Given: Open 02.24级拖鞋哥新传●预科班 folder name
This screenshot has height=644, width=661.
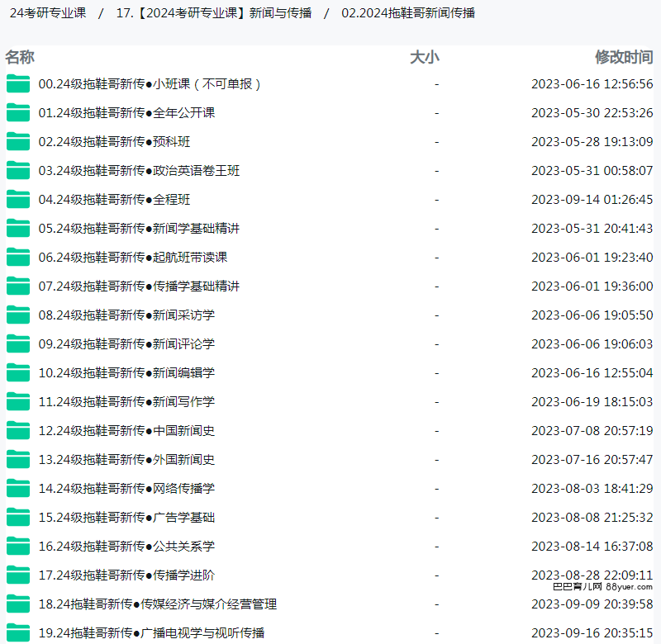Looking at the screenshot, I should [114, 142].
